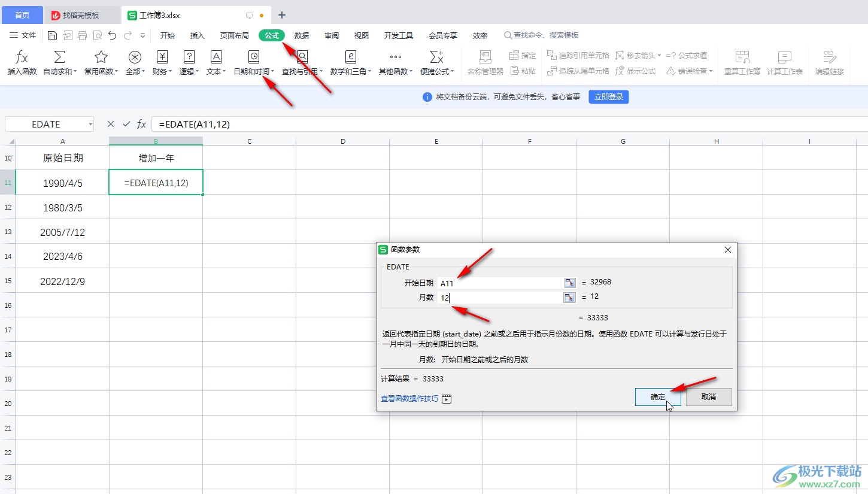
Task: Select cell containing 2005/7/12
Action: point(62,232)
